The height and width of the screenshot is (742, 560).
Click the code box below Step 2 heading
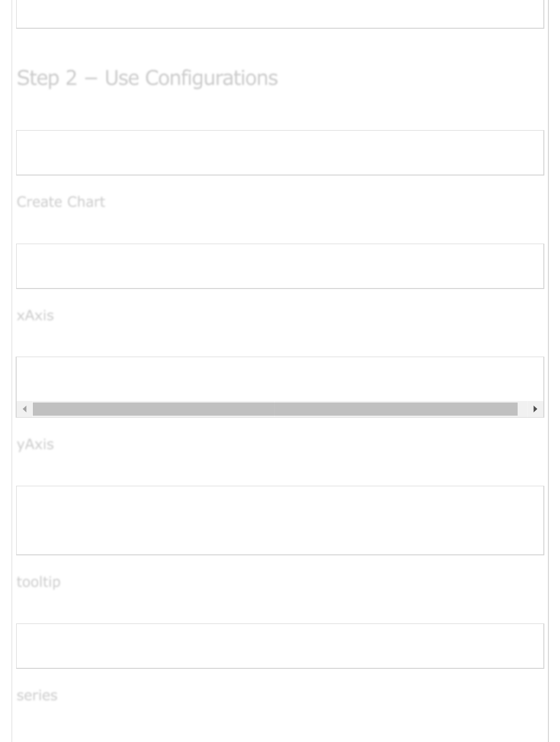[280, 153]
